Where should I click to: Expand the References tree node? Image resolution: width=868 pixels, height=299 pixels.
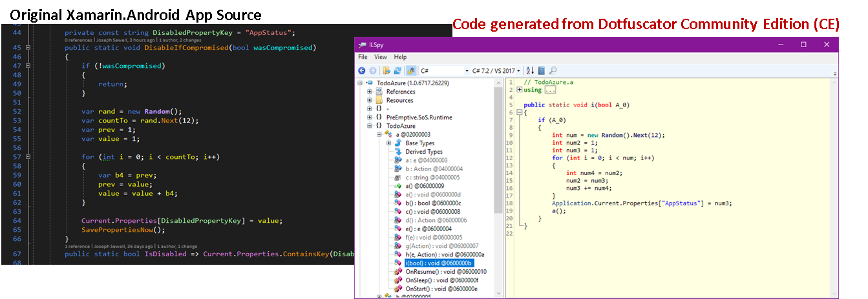pyautogui.click(x=370, y=92)
